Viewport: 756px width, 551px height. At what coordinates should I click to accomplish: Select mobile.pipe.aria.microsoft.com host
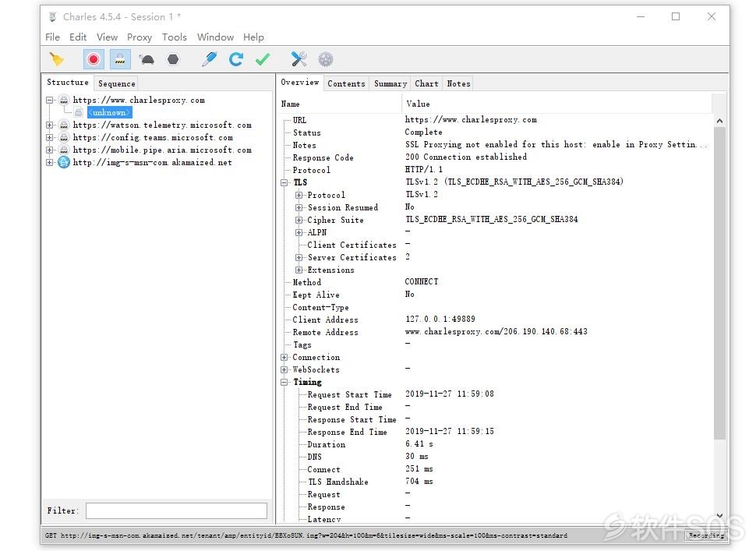pos(162,150)
